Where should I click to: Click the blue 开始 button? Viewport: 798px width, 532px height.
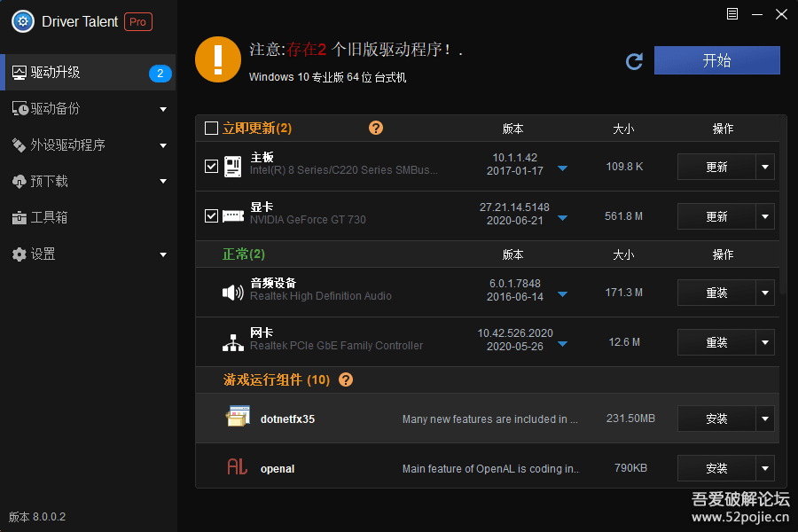coord(716,60)
